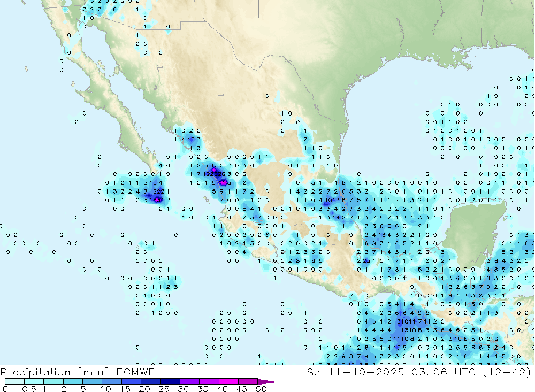This screenshot has width=535, height=392.
Task: Select the legend swatch between 2 and 5
Action: click(x=73, y=381)
